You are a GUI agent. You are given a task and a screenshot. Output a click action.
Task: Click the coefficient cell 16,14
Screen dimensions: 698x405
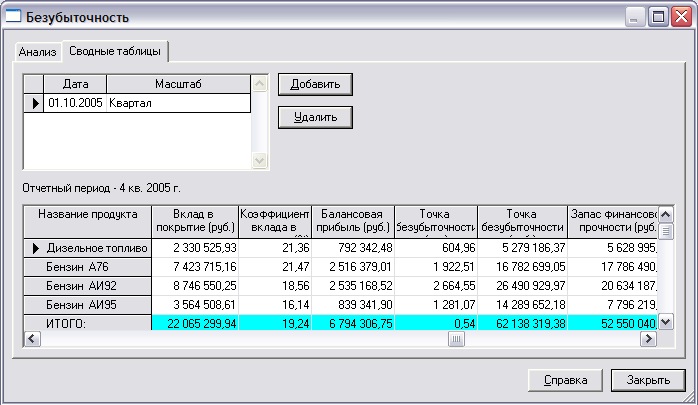click(275, 305)
